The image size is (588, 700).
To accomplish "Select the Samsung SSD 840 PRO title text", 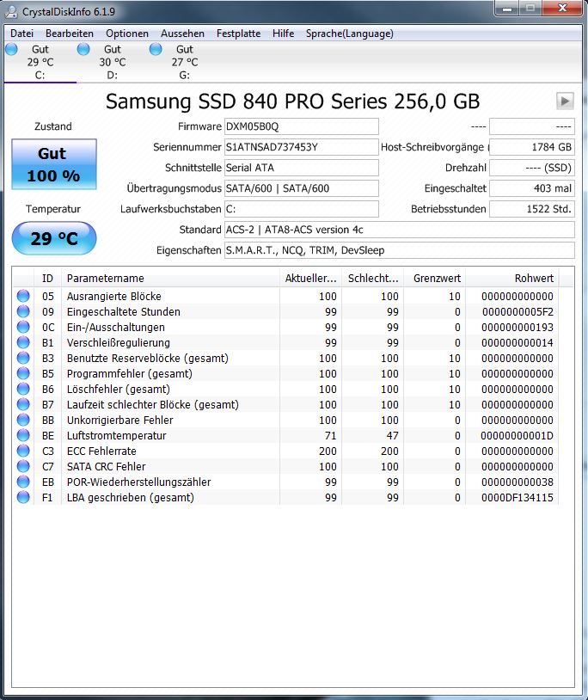I will (x=292, y=101).
